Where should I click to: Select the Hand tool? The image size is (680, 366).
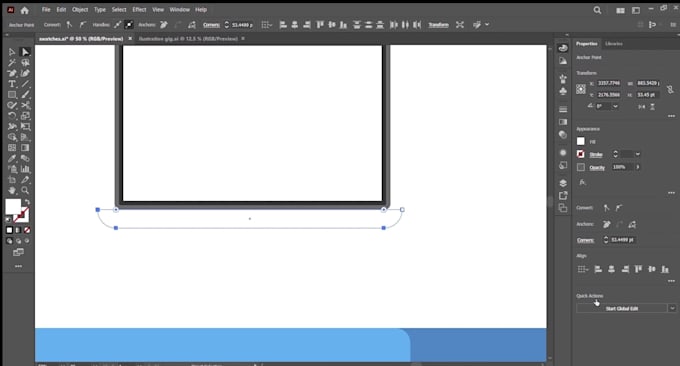[x=12, y=190]
